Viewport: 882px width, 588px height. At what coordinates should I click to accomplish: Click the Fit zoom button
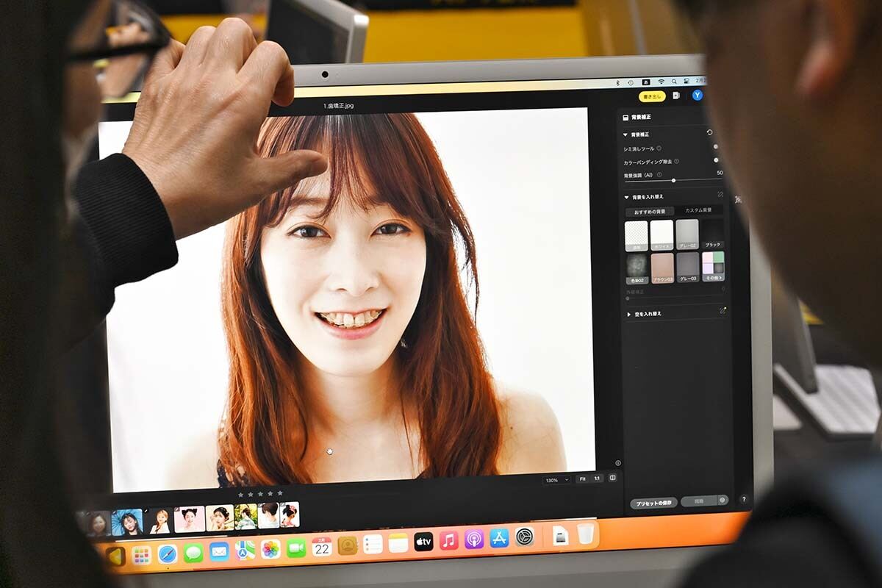pos(582,478)
